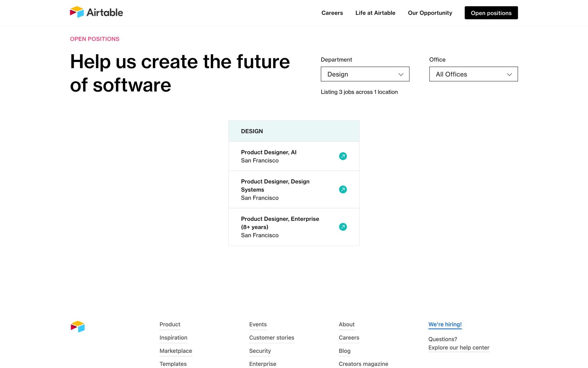Open the Product Designer, AI job title

269,152
